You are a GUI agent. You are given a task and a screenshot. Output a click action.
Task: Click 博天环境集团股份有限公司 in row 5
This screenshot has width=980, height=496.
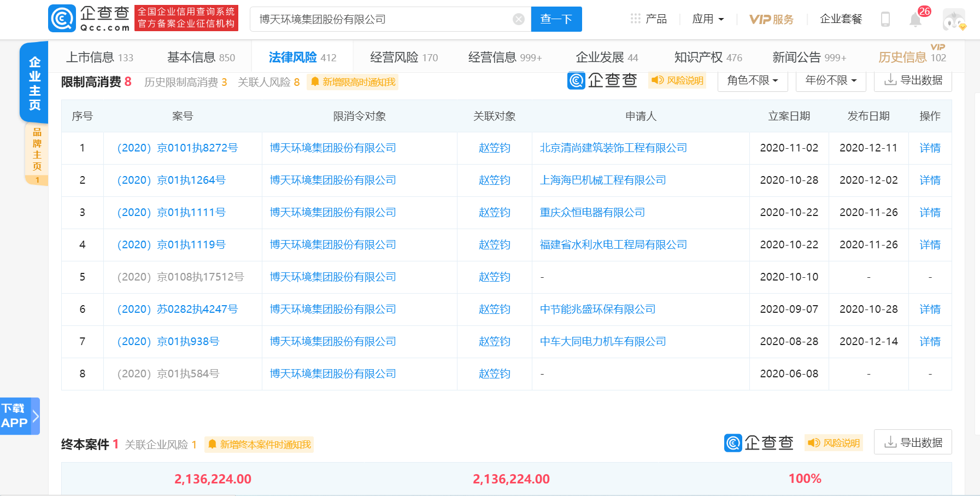tap(333, 277)
